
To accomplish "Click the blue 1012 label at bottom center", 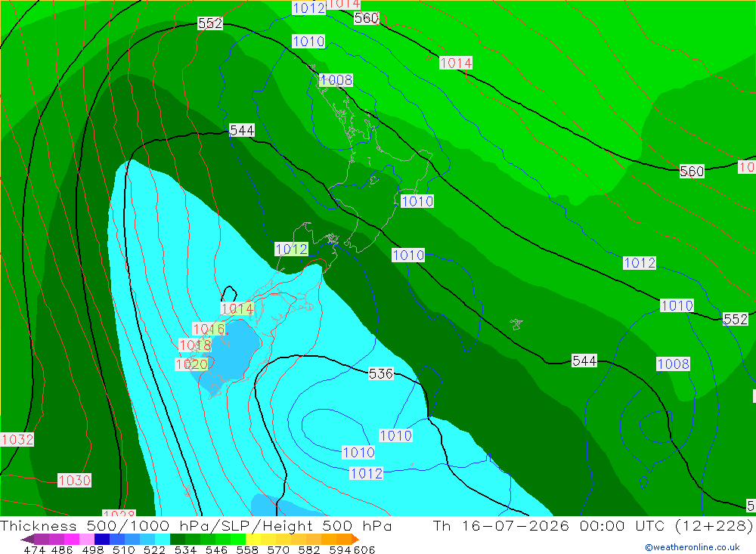I will (367, 473).
